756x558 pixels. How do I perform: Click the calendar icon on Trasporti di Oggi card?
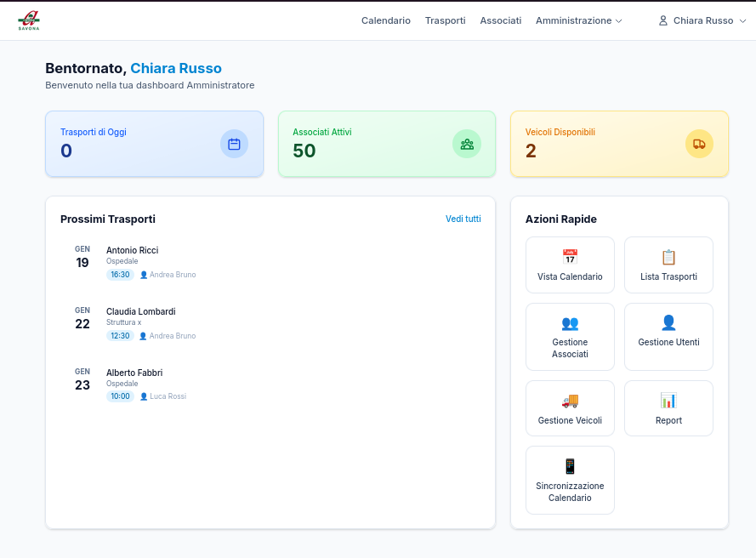[x=233, y=144]
